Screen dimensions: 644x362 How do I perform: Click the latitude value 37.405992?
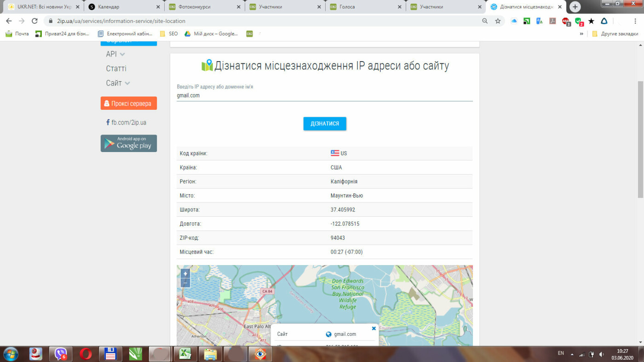pos(343,209)
